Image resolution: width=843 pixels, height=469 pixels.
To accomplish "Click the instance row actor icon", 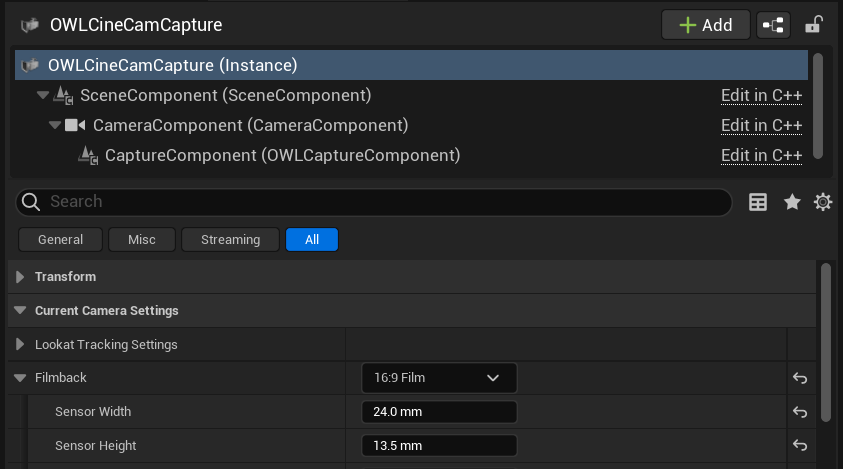I will tap(30, 65).
